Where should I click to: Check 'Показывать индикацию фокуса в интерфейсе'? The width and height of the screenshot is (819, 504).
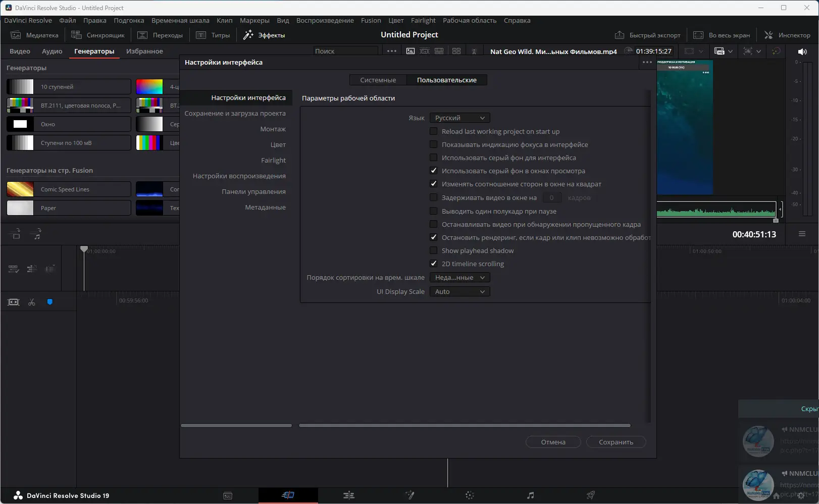(x=434, y=144)
